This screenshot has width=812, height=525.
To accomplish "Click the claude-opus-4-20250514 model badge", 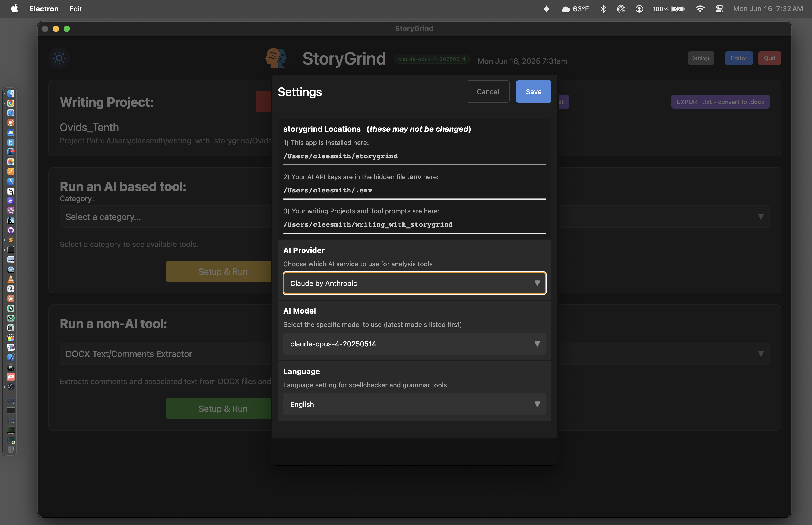I will [x=432, y=59].
